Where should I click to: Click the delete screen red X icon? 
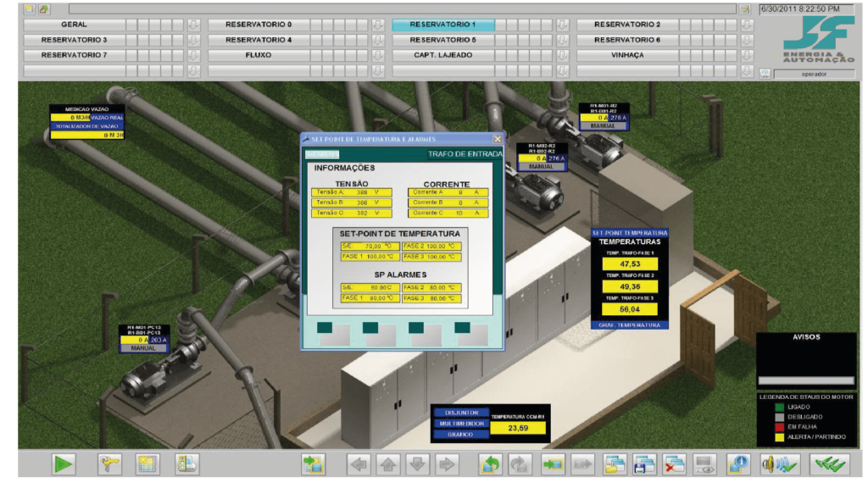coord(673,464)
